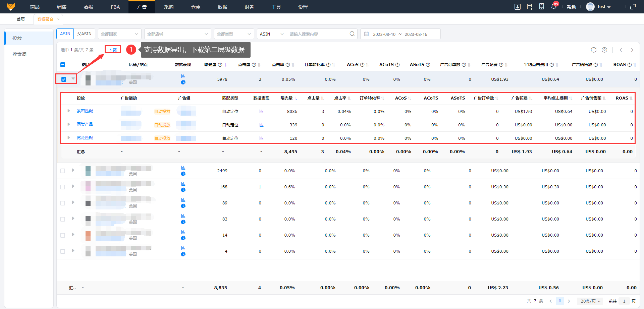Click the search content input field

(317, 34)
